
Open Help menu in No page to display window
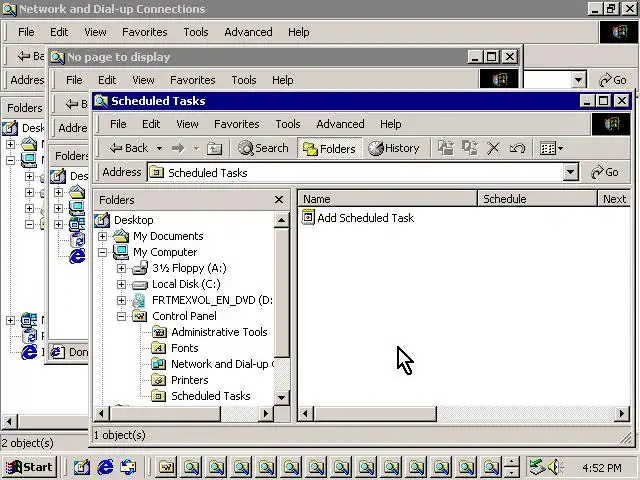(x=282, y=80)
